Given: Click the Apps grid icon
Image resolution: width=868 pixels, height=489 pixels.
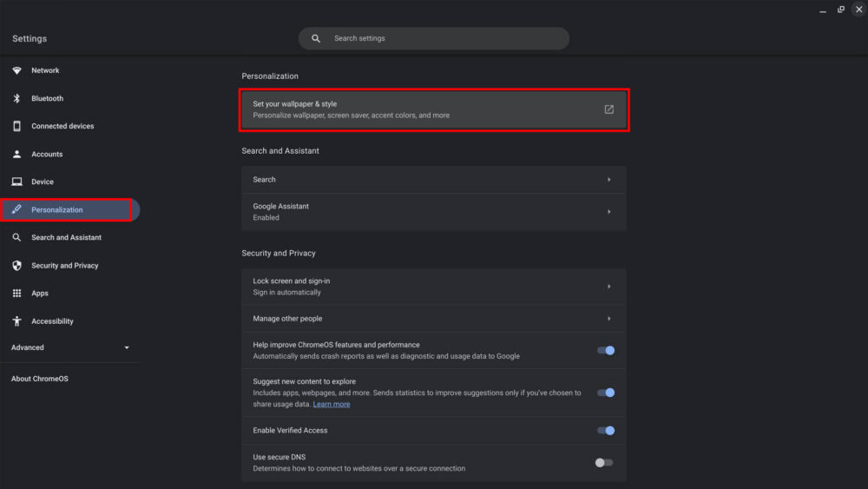Looking at the screenshot, I should (16, 294).
